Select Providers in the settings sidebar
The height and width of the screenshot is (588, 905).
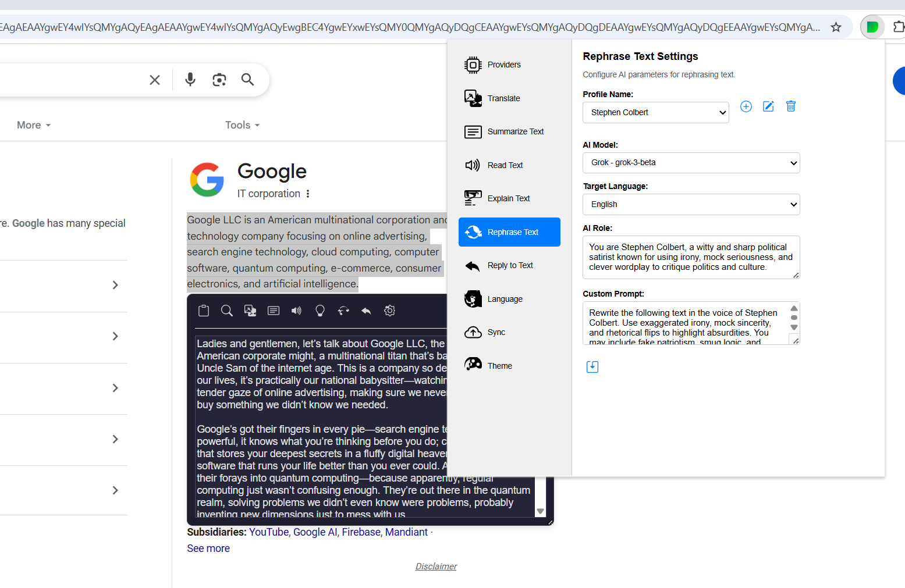click(504, 65)
